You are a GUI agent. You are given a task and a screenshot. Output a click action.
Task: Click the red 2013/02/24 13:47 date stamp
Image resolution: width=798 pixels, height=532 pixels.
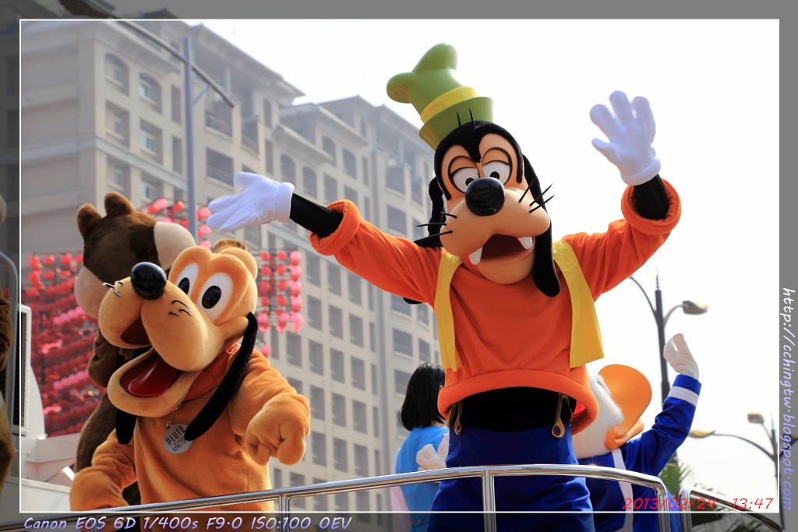(698, 503)
